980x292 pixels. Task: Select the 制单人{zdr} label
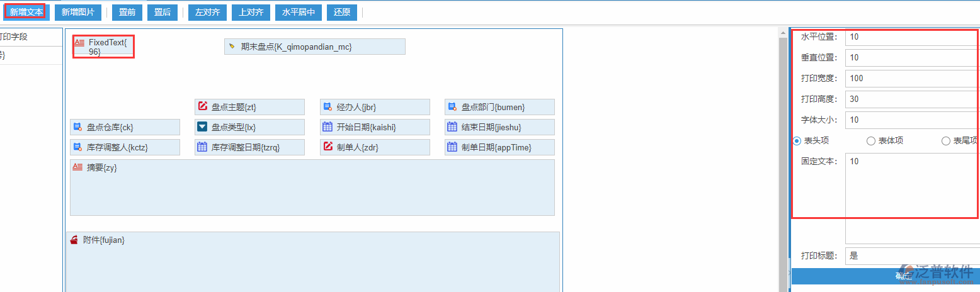[x=358, y=147]
